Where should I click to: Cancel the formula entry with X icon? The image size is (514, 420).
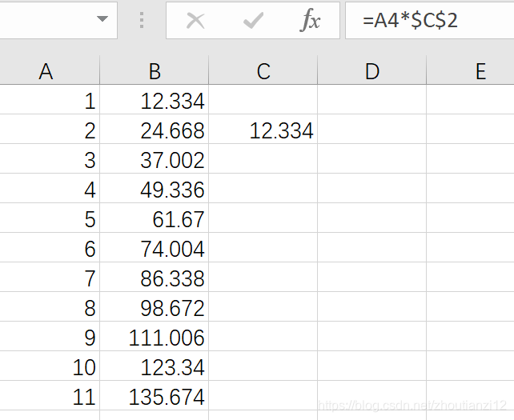click(195, 21)
